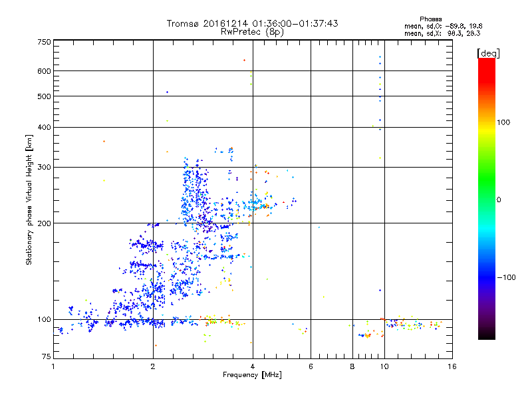532x399 pixels.
Task: Click the y-axis tick label '200'
Action: pyautogui.click(x=45, y=223)
